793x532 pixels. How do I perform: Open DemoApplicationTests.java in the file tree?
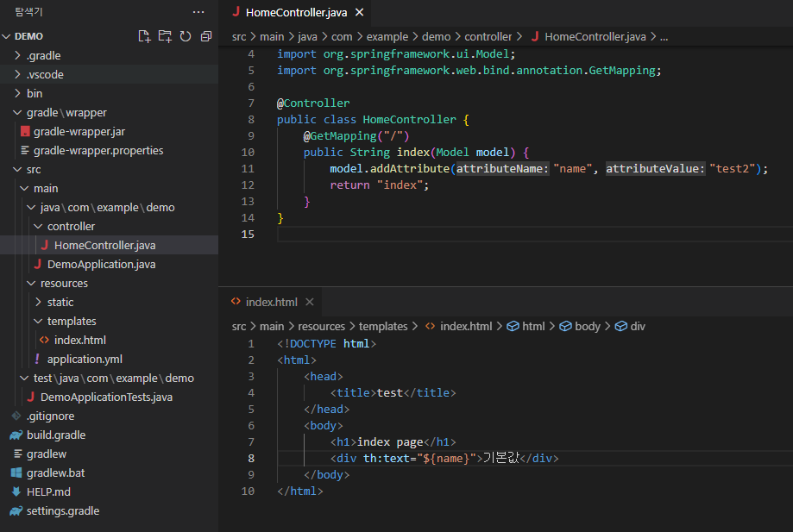(109, 397)
